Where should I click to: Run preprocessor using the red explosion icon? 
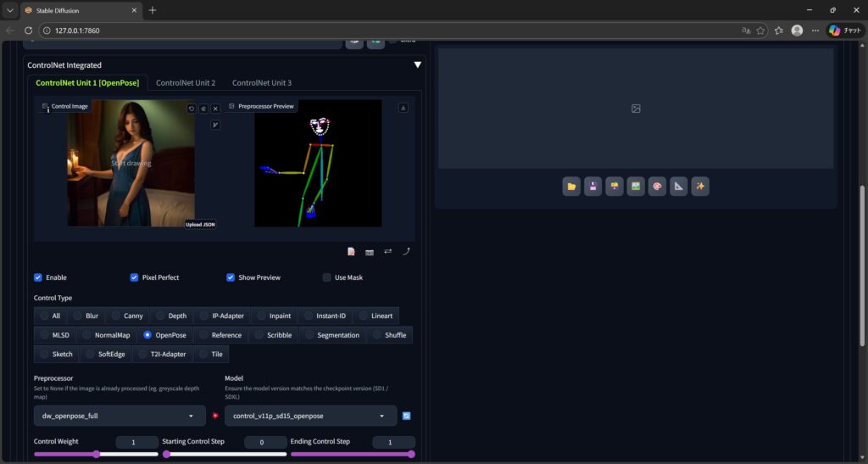click(x=215, y=416)
